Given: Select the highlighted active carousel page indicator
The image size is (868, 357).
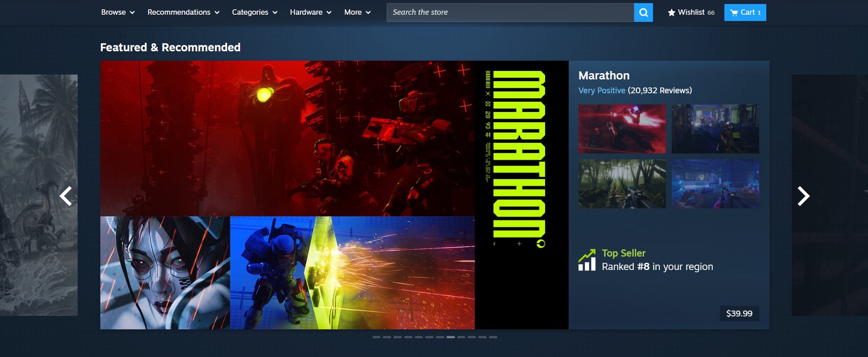Looking at the screenshot, I should click(x=451, y=337).
